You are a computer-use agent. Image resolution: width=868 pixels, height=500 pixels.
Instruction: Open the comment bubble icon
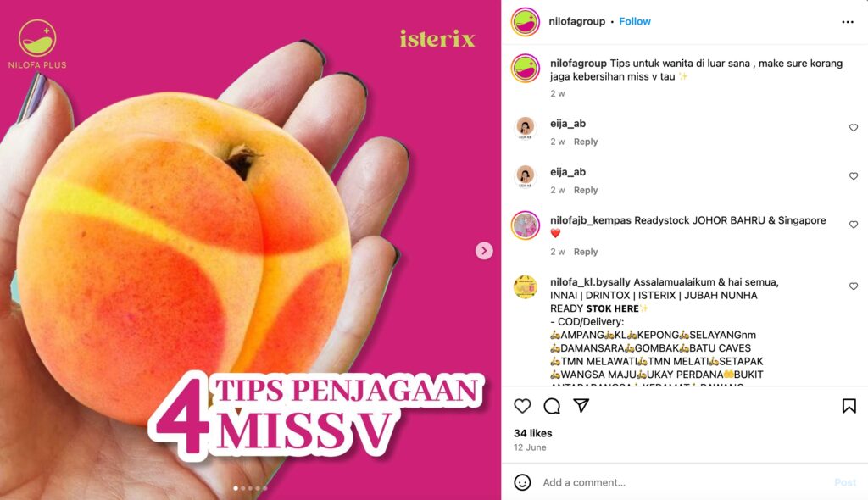(551, 406)
